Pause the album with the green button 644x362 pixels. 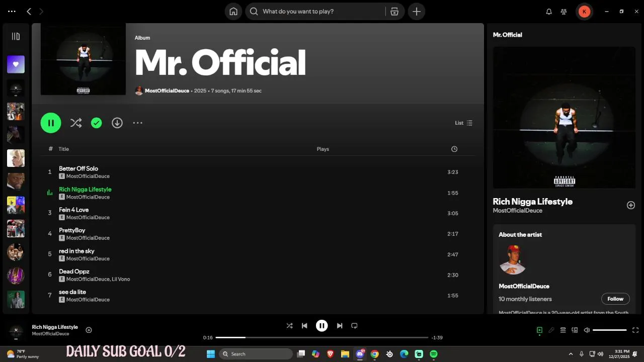(51, 123)
